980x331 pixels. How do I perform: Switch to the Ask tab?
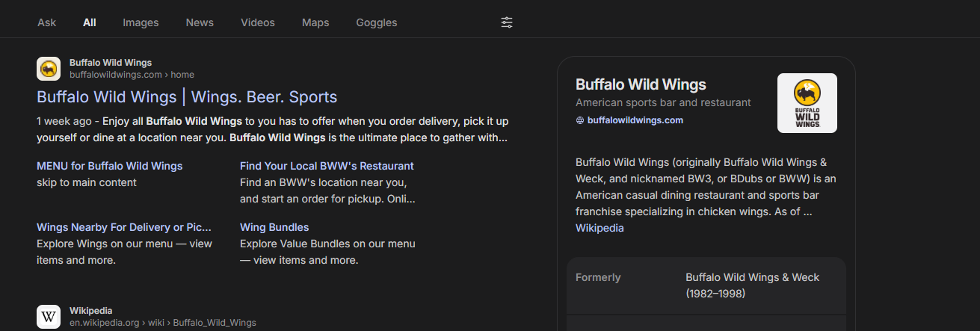(x=47, y=22)
